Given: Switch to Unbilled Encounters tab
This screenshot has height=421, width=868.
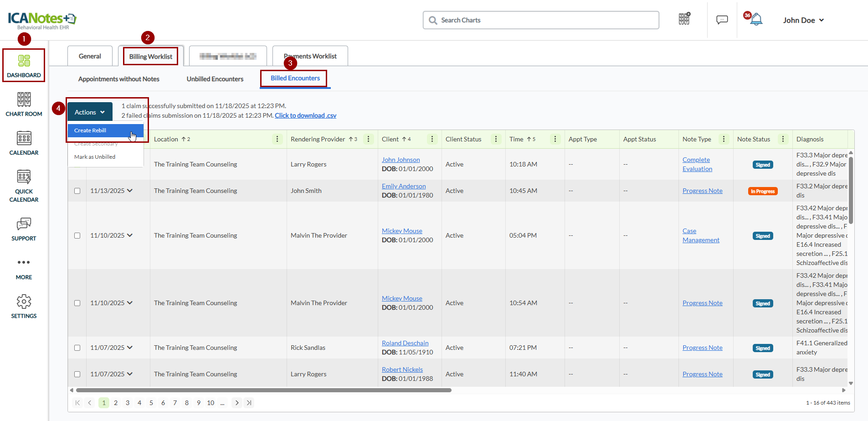Looking at the screenshot, I should [x=215, y=79].
